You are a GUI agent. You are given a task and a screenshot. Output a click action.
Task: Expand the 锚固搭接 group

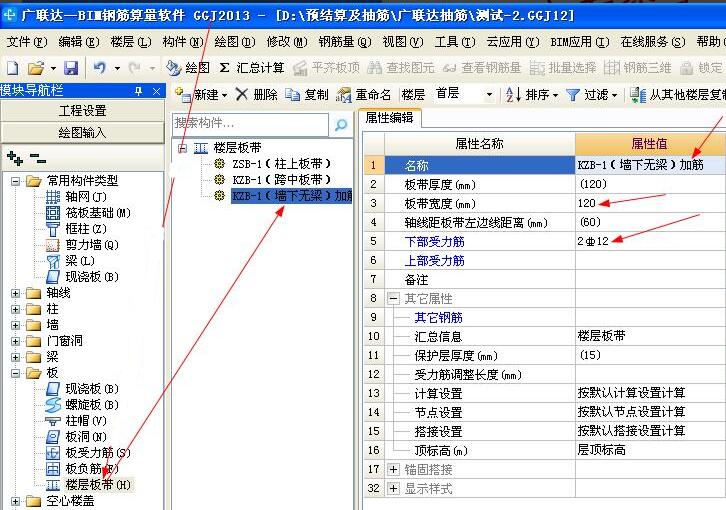(393, 470)
